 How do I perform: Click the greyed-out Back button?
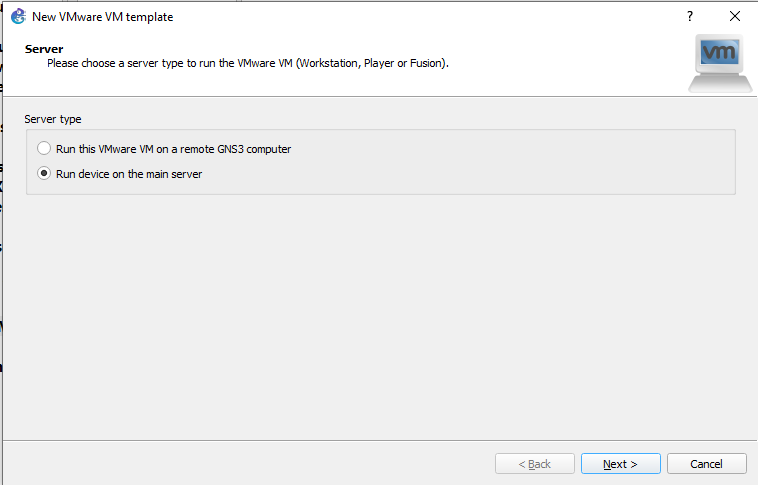tap(535, 464)
